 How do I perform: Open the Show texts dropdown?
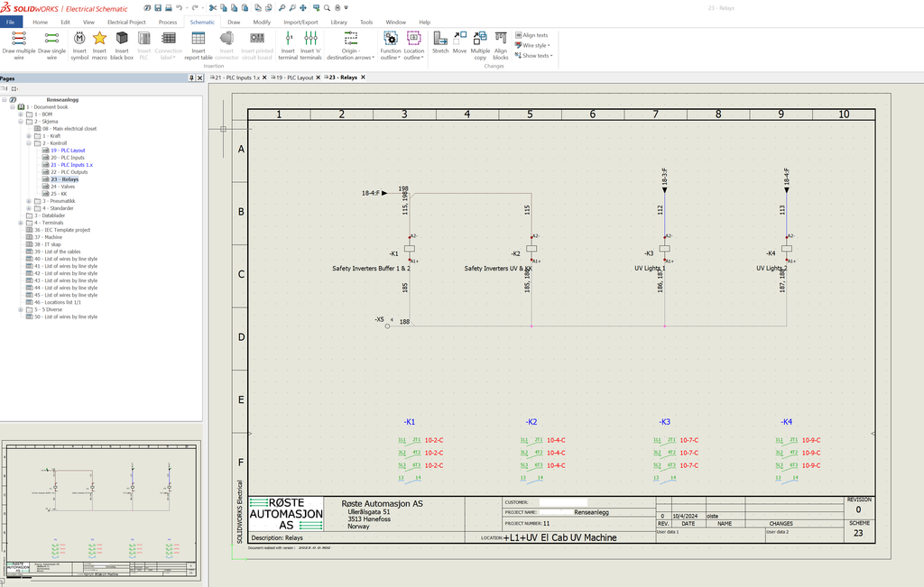(x=534, y=55)
